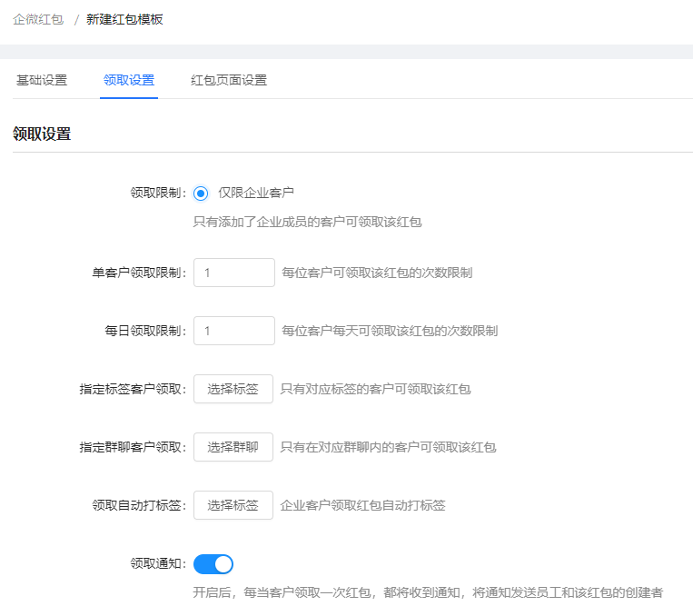
Task: Click the 单客户领取限制 label
Action: click(x=139, y=273)
